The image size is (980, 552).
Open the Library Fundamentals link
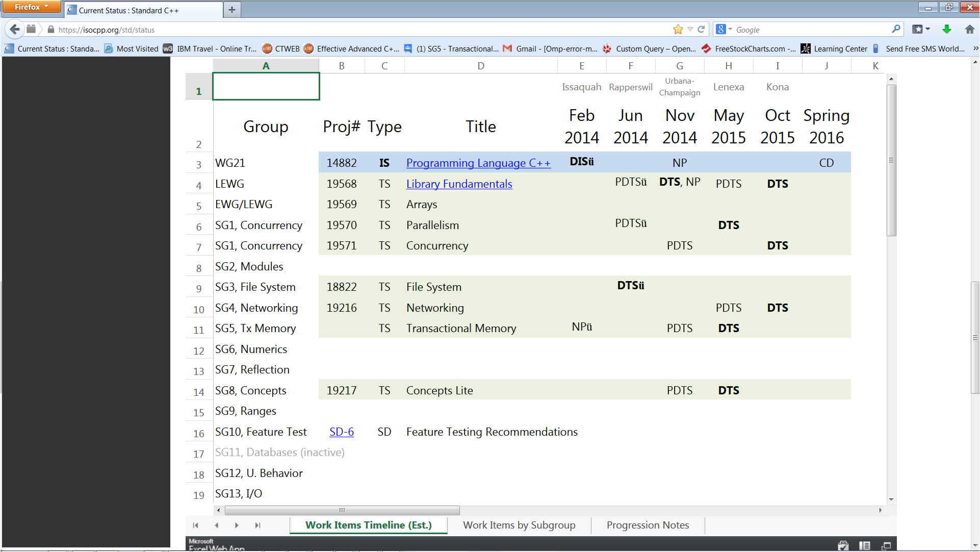(459, 184)
